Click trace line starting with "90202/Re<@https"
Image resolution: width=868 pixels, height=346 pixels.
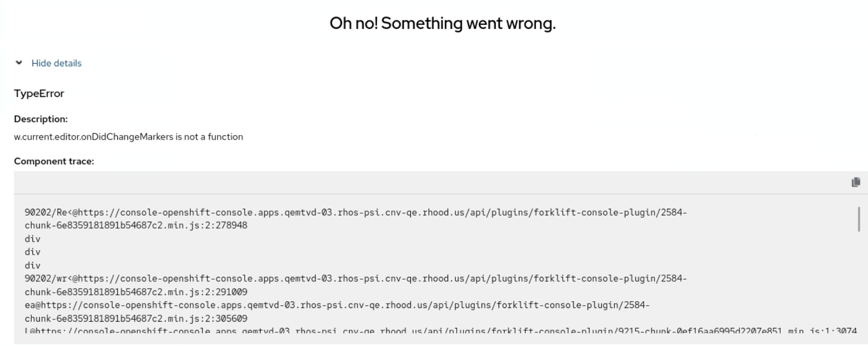pyautogui.click(x=355, y=212)
